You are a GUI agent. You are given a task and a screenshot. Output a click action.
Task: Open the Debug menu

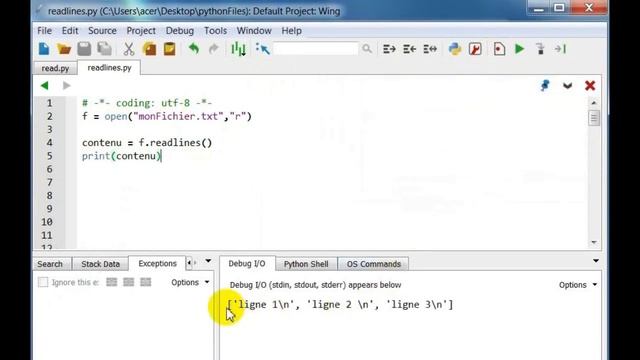180,31
